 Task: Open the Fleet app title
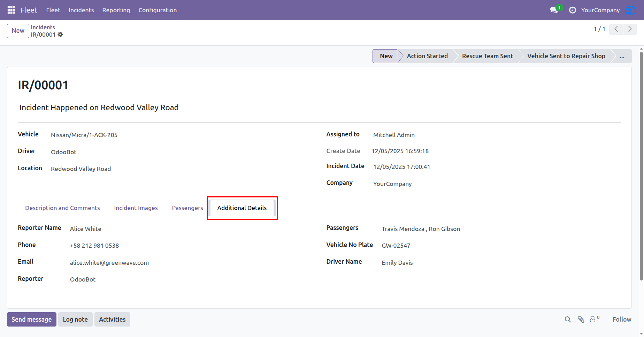click(x=29, y=10)
